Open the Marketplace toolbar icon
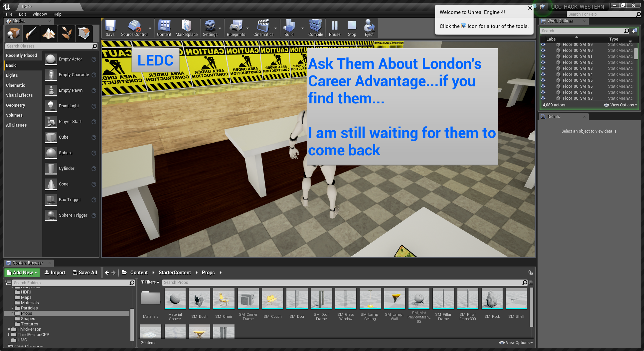The height and width of the screenshot is (351, 644). pos(186,28)
